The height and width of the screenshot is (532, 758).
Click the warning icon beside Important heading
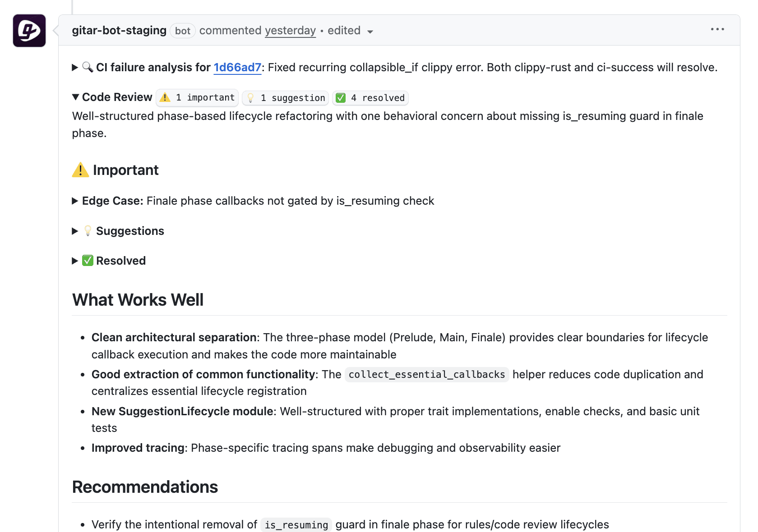pos(80,170)
